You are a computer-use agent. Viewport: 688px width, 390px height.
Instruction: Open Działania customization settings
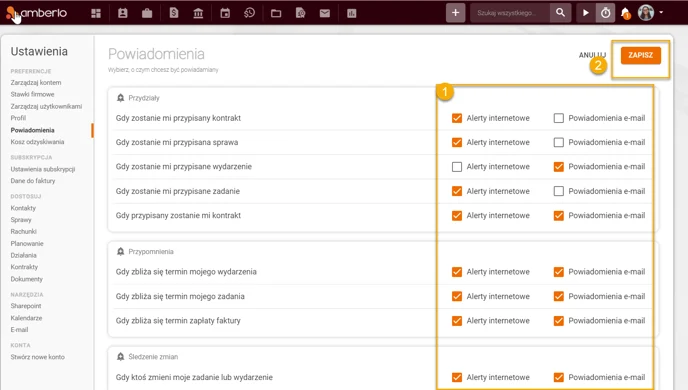24,255
